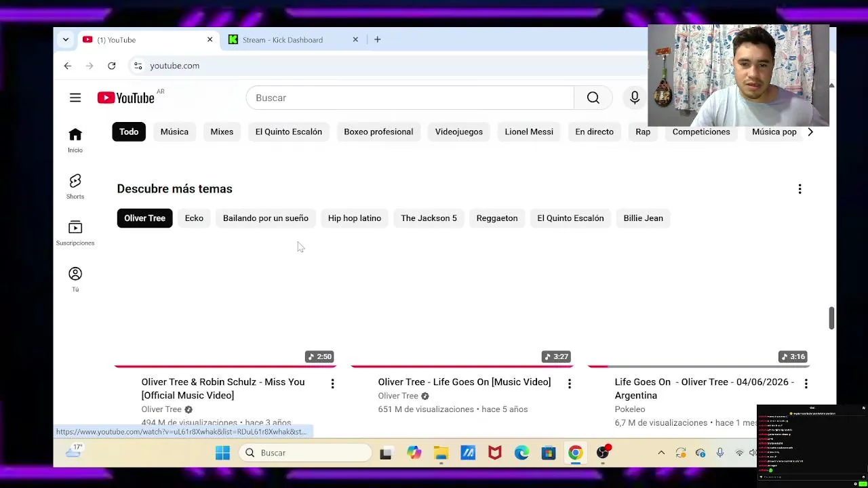Choose the Bailando por un sueño topic
The image size is (868, 488).
pyautogui.click(x=266, y=218)
